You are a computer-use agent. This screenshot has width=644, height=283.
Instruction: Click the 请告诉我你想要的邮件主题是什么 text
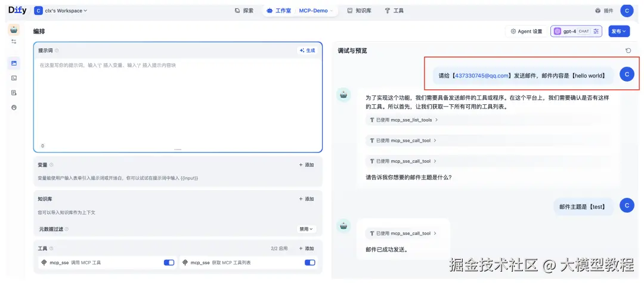(408, 178)
